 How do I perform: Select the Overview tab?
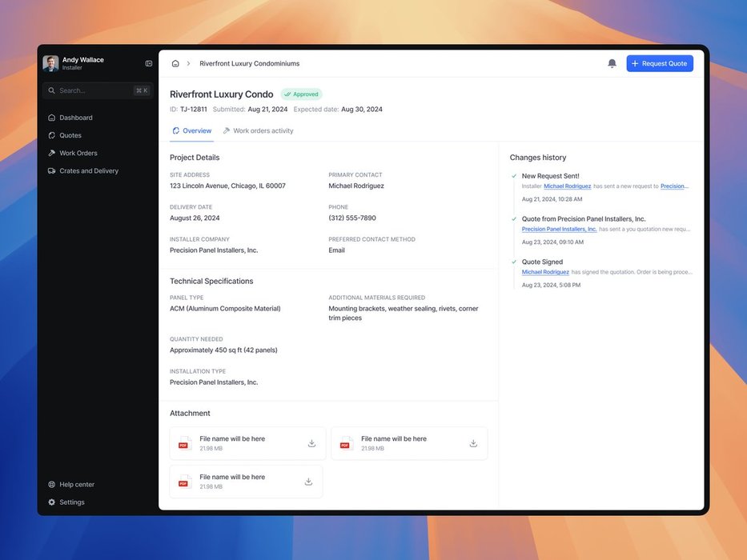[196, 130]
